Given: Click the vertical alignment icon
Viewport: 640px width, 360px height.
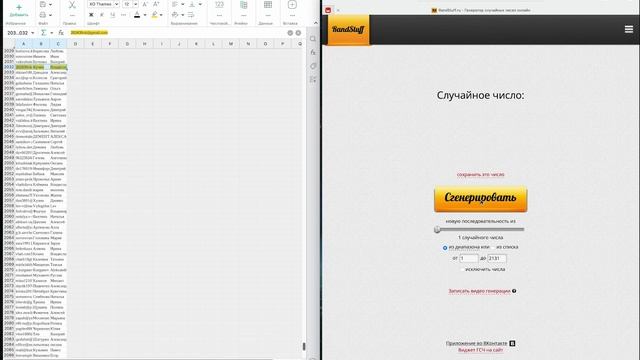Looking at the screenshot, I should [x=192, y=4].
